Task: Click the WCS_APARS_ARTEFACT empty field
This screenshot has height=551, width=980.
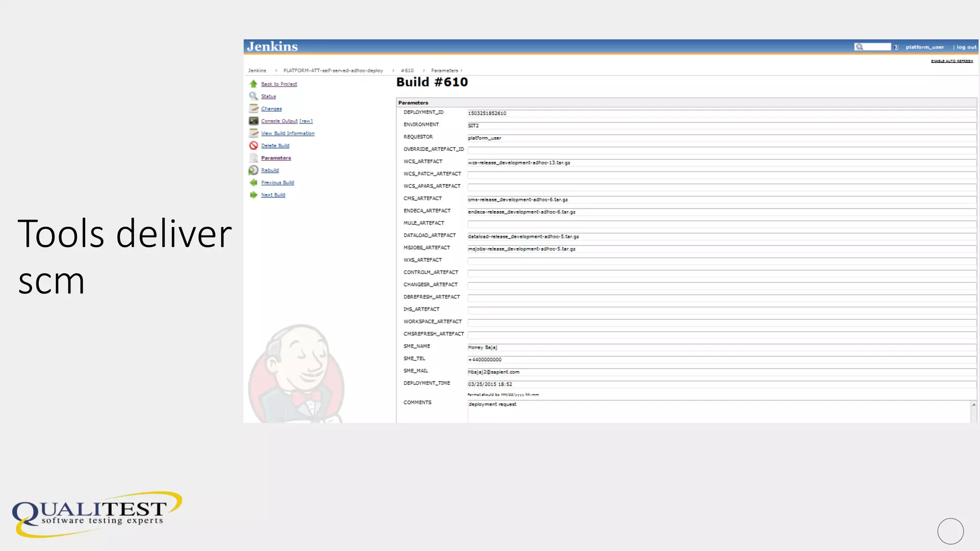Action: (722, 188)
